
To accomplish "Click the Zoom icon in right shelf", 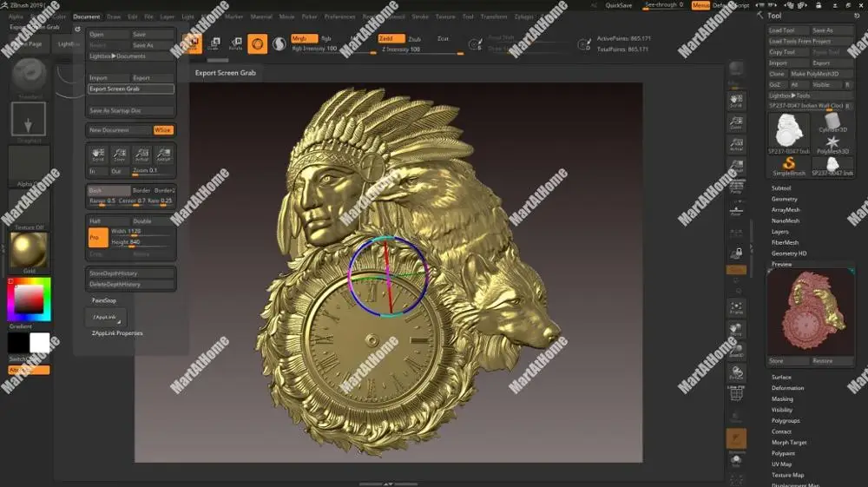I will click(x=736, y=123).
